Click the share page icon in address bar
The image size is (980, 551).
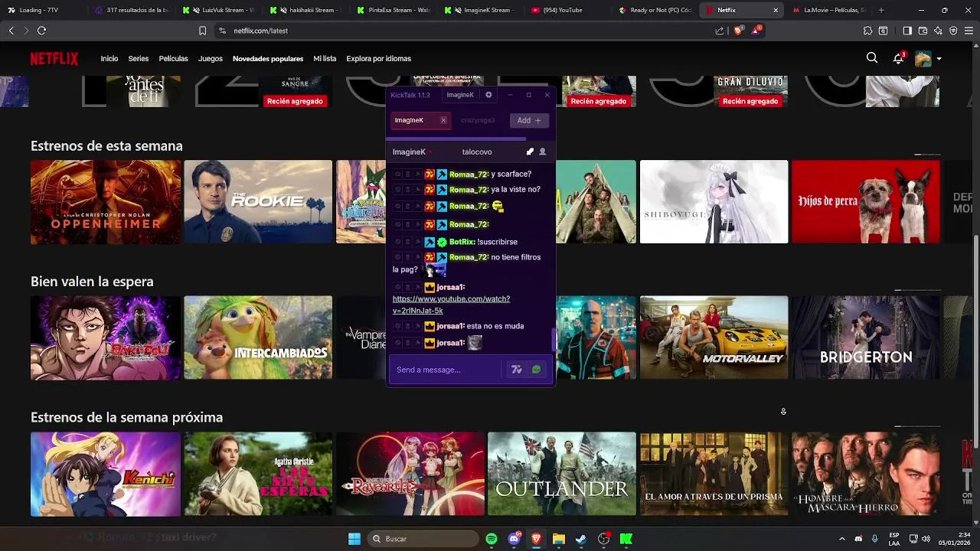tap(720, 31)
